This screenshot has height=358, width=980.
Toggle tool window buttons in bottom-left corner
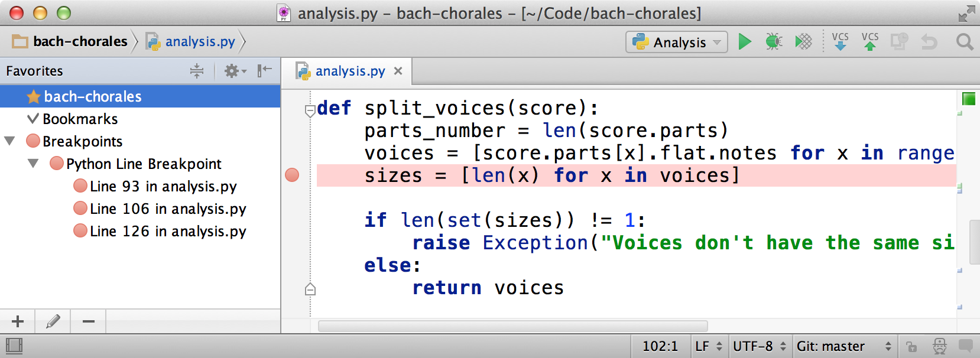pyautogui.click(x=14, y=346)
